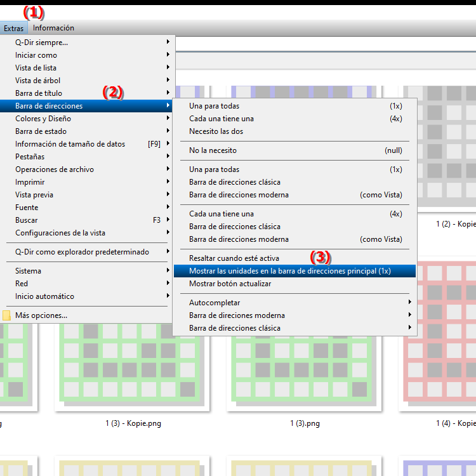Open 1 (3) - Kopie.png thumbnail
The height and width of the screenshot is (476, 476).
[x=132, y=367]
